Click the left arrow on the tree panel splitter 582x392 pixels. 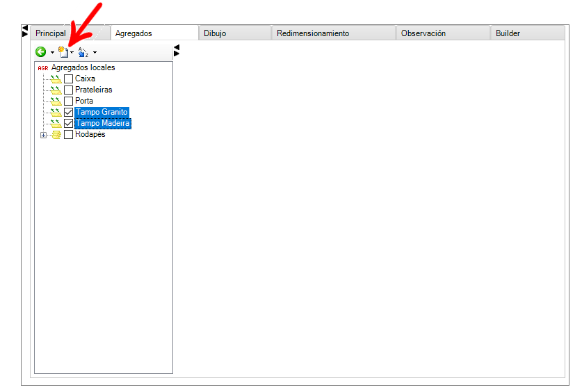click(177, 47)
